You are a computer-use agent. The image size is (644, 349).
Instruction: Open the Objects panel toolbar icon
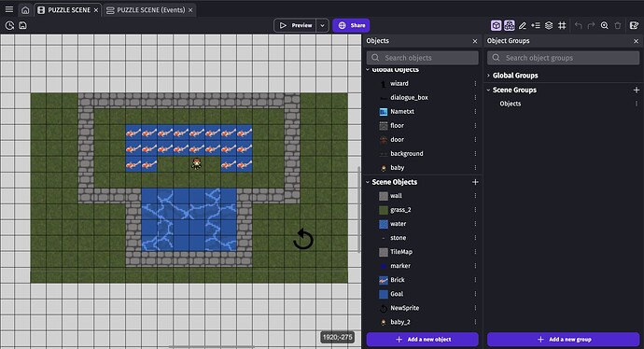point(497,25)
